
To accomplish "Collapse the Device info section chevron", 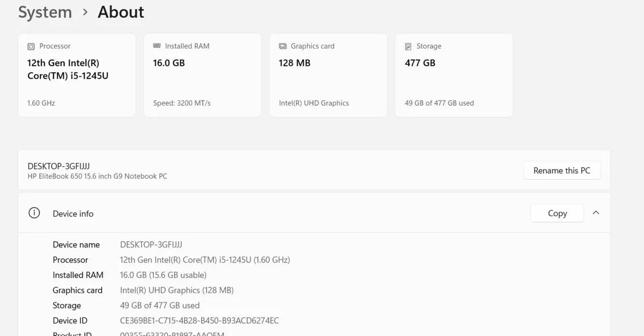I will point(596,213).
